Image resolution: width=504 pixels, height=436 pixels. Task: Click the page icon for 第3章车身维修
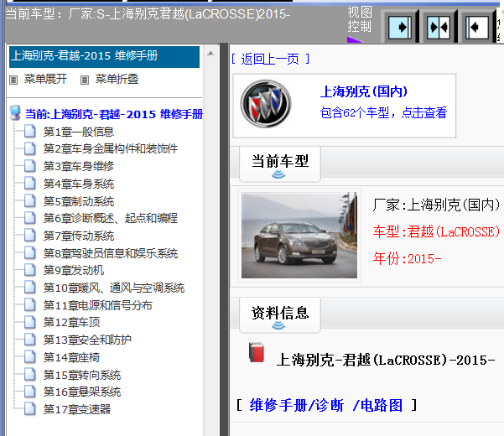tap(30, 166)
